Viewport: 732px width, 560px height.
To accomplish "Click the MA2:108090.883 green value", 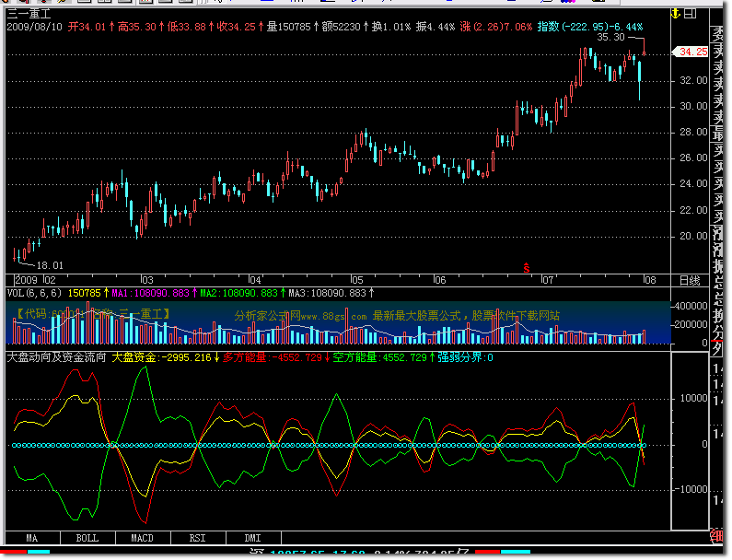I will pyautogui.click(x=239, y=293).
